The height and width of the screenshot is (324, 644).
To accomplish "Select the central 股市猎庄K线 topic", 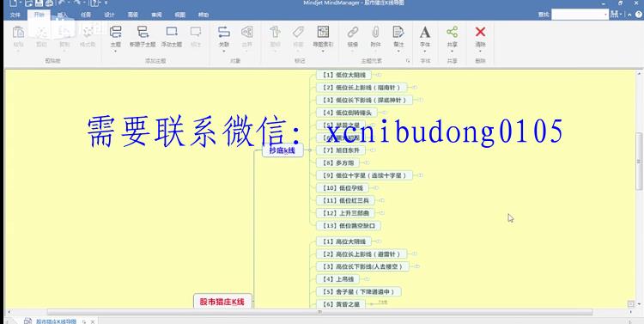I will point(222,302).
